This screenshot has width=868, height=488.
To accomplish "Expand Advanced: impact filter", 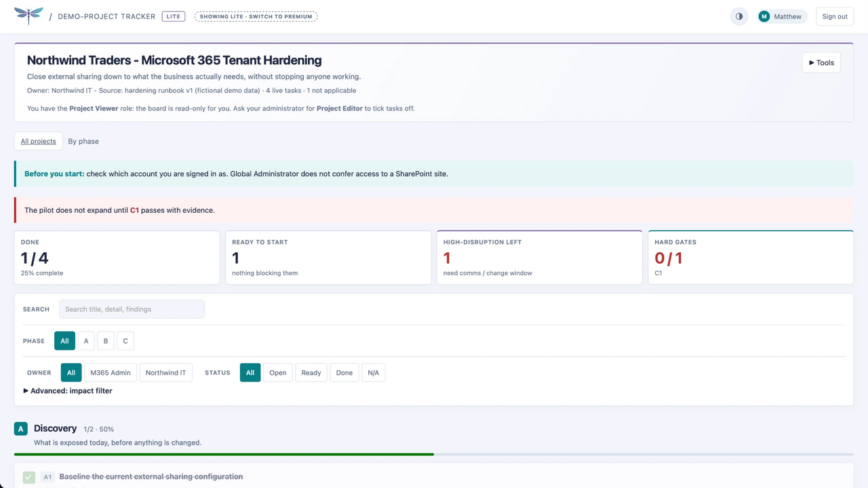I will tap(68, 390).
